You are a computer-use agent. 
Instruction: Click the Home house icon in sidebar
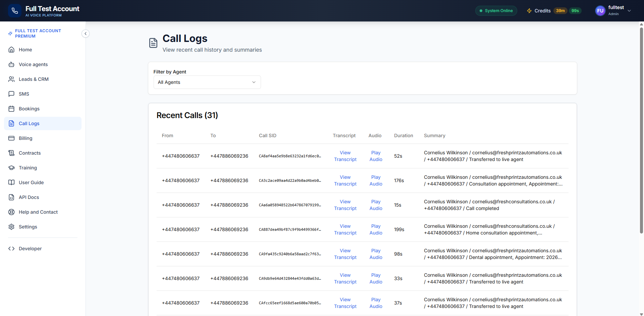(x=11, y=50)
